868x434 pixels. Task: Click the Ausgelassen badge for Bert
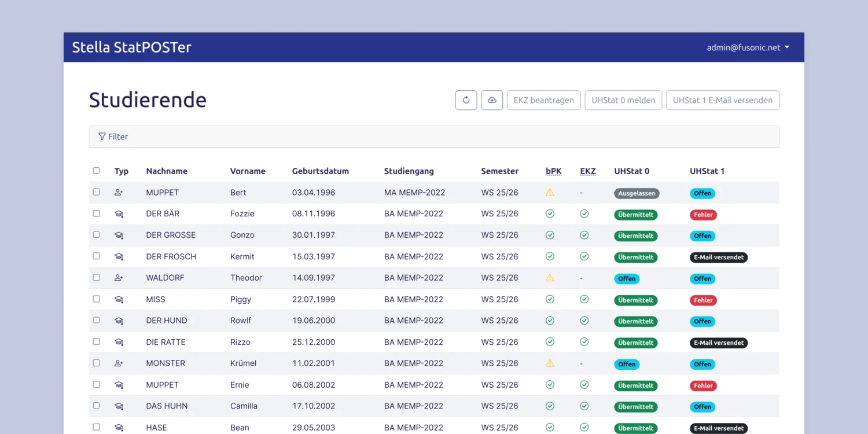(637, 193)
